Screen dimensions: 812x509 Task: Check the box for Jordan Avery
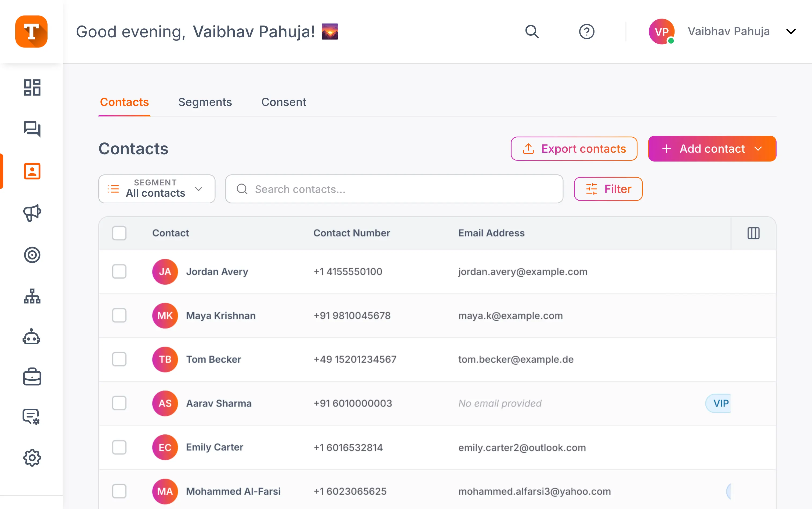tap(119, 272)
